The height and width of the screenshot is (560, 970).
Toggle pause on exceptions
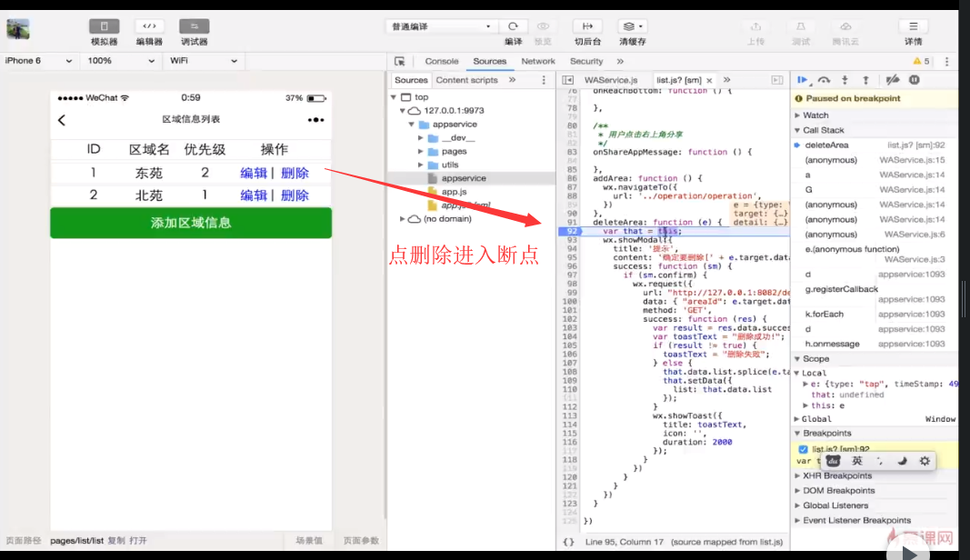(x=915, y=80)
